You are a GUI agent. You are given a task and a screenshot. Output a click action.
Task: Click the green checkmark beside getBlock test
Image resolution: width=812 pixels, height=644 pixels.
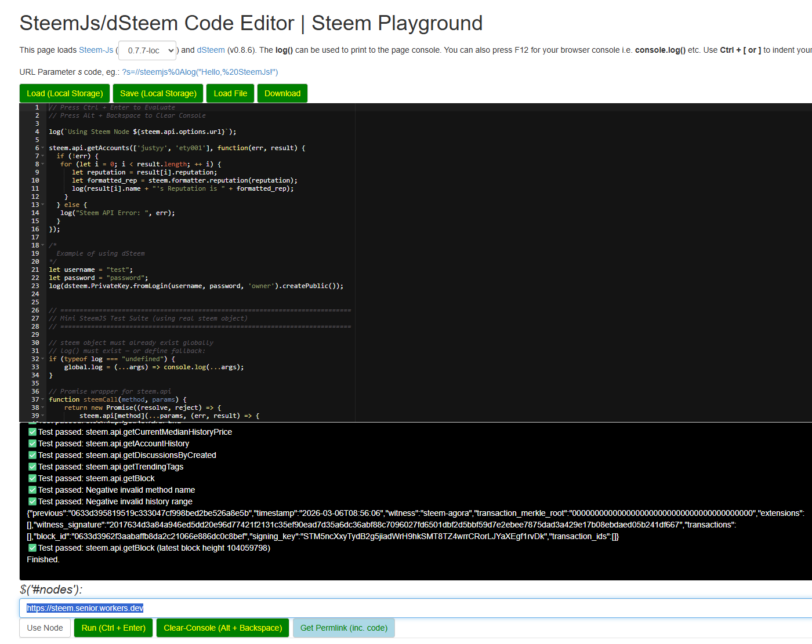point(32,478)
